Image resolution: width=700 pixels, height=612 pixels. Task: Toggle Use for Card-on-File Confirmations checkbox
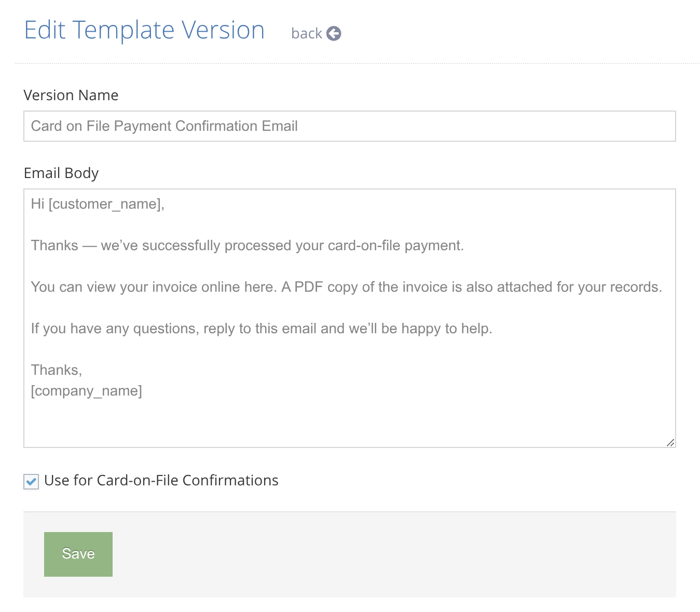(x=31, y=482)
